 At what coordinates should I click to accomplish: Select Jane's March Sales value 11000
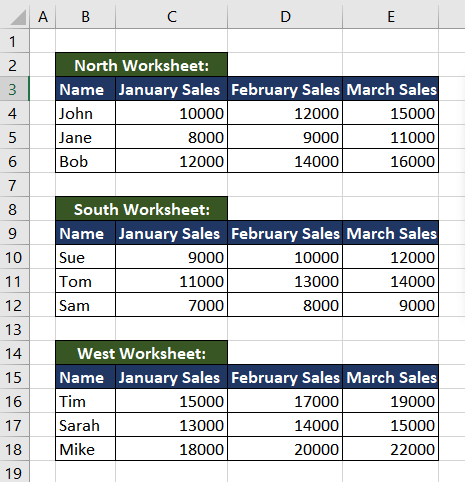click(x=391, y=137)
